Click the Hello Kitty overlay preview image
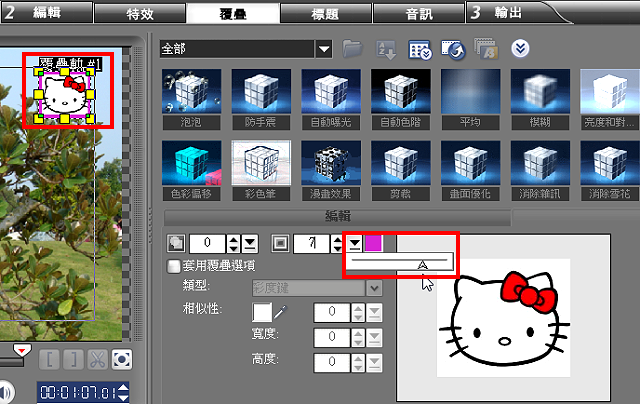 click(x=504, y=317)
